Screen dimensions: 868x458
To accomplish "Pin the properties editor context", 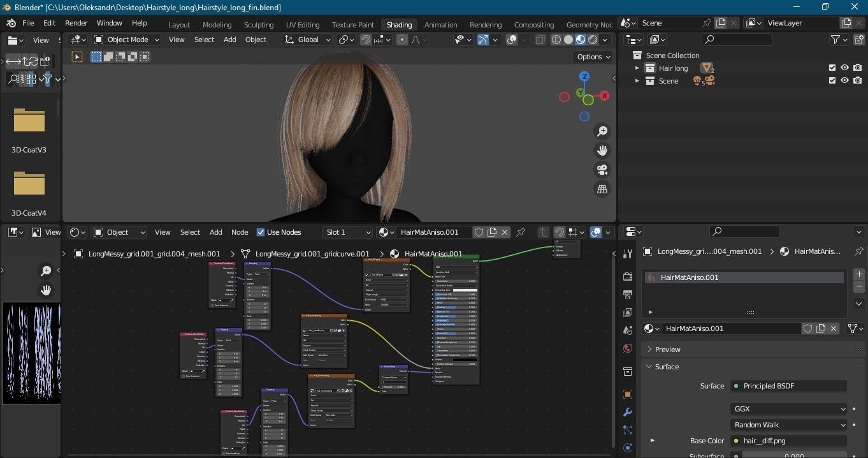I will (x=858, y=251).
